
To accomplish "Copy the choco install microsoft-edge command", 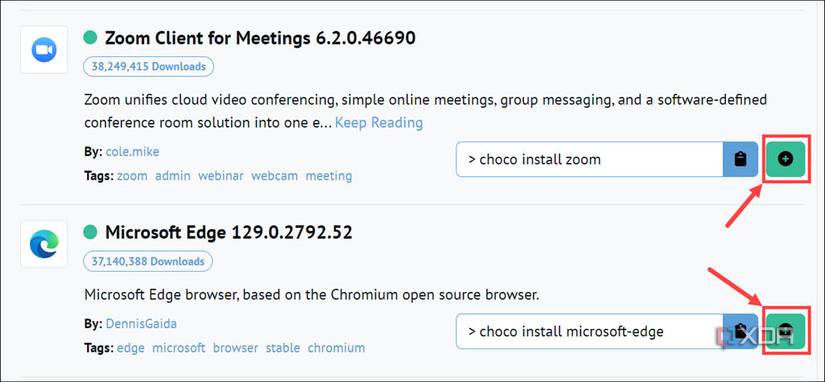I will click(741, 331).
